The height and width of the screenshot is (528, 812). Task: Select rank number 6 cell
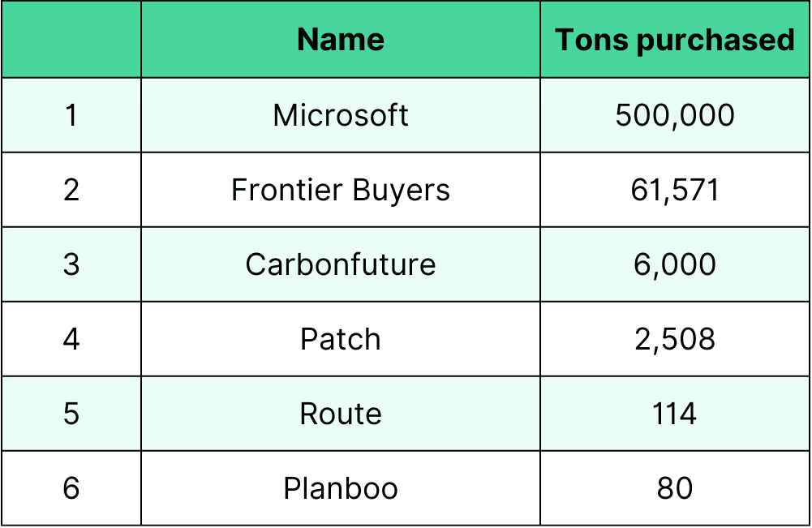pyautogui.click(x=71, y=488)
